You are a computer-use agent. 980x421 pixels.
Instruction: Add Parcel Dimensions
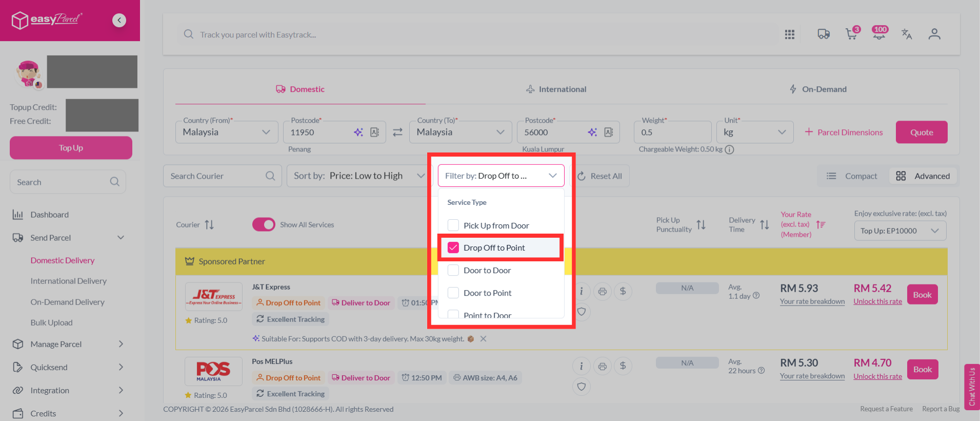(844, 132)
